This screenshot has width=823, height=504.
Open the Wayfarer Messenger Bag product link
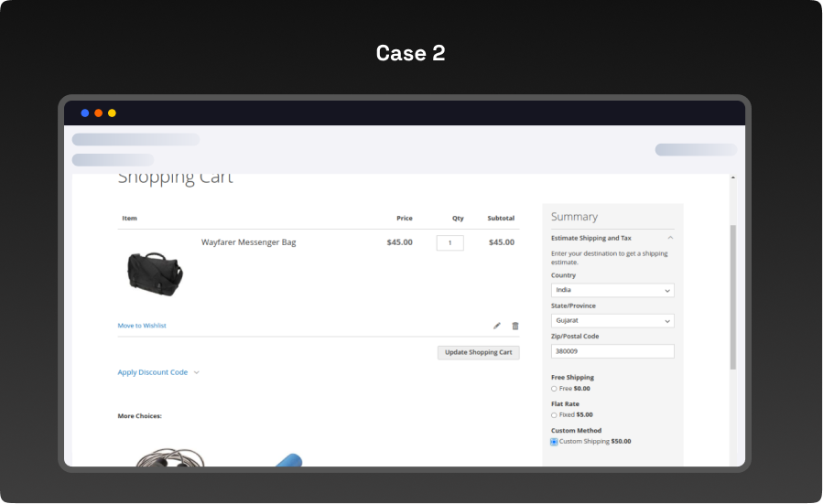coord(248,242)
